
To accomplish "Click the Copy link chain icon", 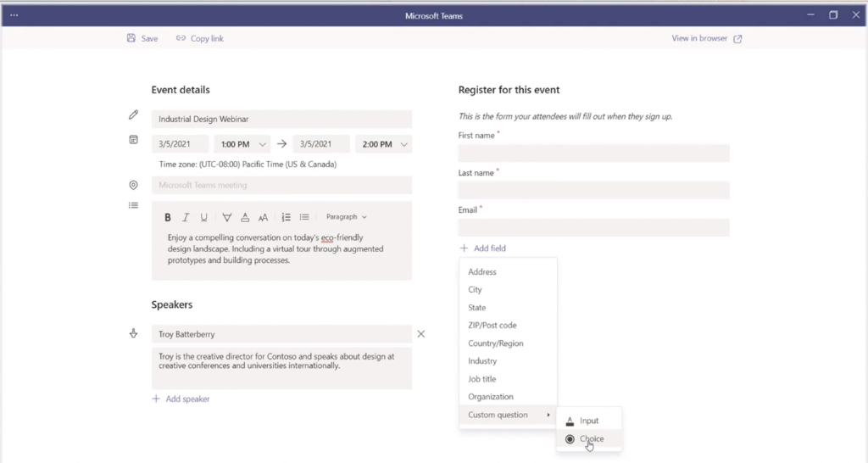I will [181, 38].
